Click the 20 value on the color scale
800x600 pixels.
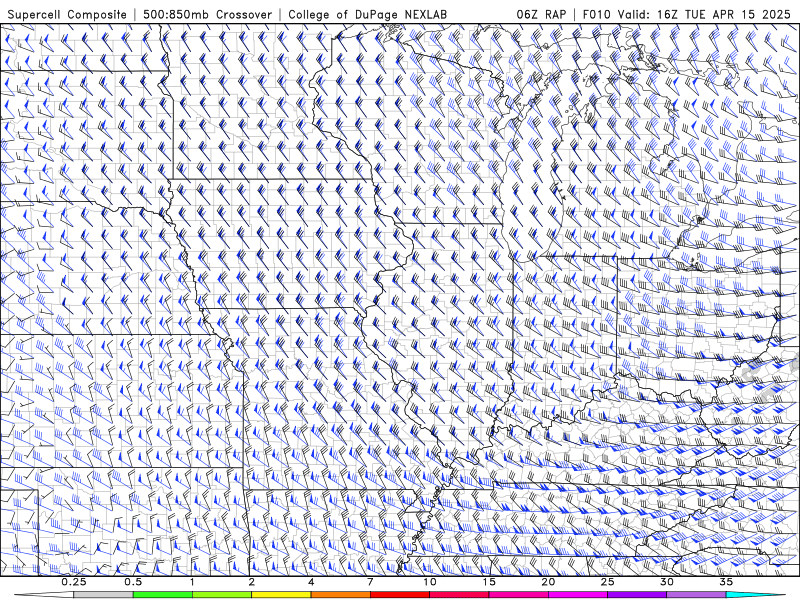pyautogui.click(x=548, y=582)
